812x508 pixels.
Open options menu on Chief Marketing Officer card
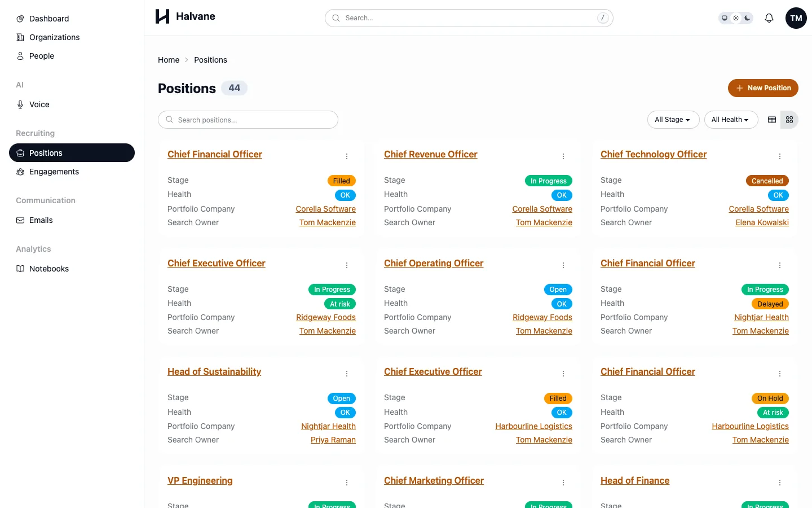coord(563,483)
